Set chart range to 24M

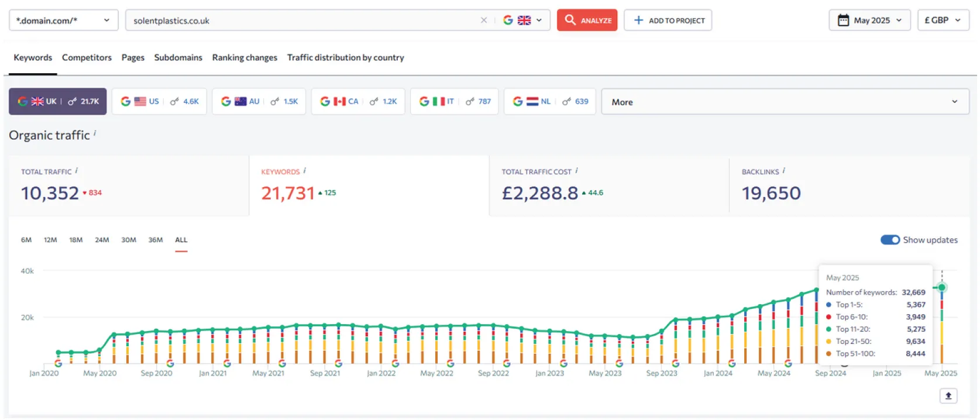[102, 240]
